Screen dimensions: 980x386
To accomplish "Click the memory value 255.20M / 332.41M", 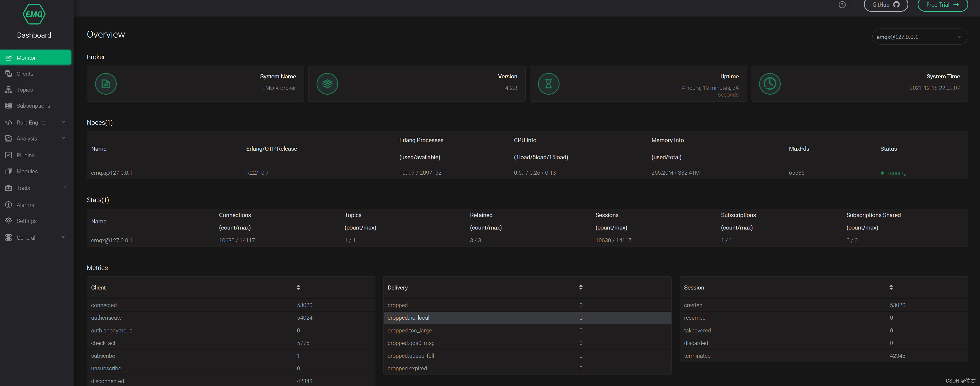I will coord(675,172).
